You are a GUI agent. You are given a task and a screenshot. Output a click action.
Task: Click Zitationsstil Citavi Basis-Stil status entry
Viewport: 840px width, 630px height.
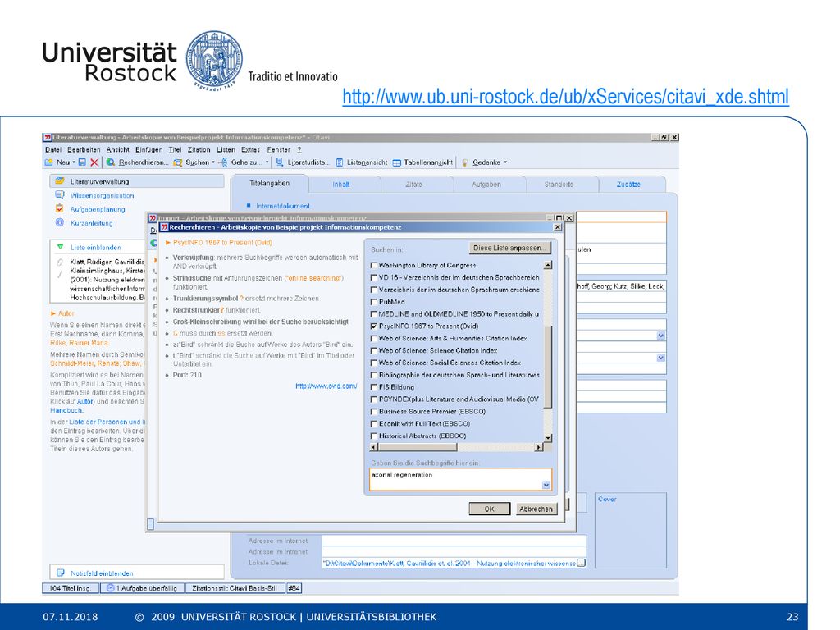point(235,587)
